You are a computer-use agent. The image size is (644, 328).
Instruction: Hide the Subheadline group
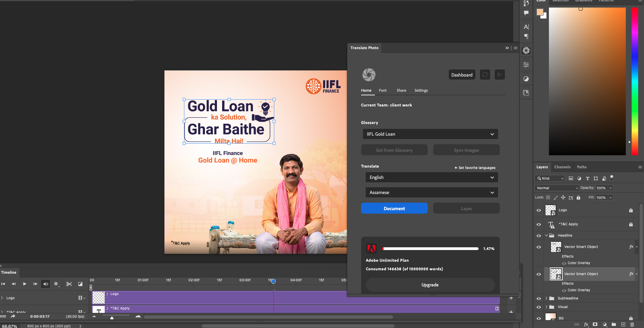point(539,298)
